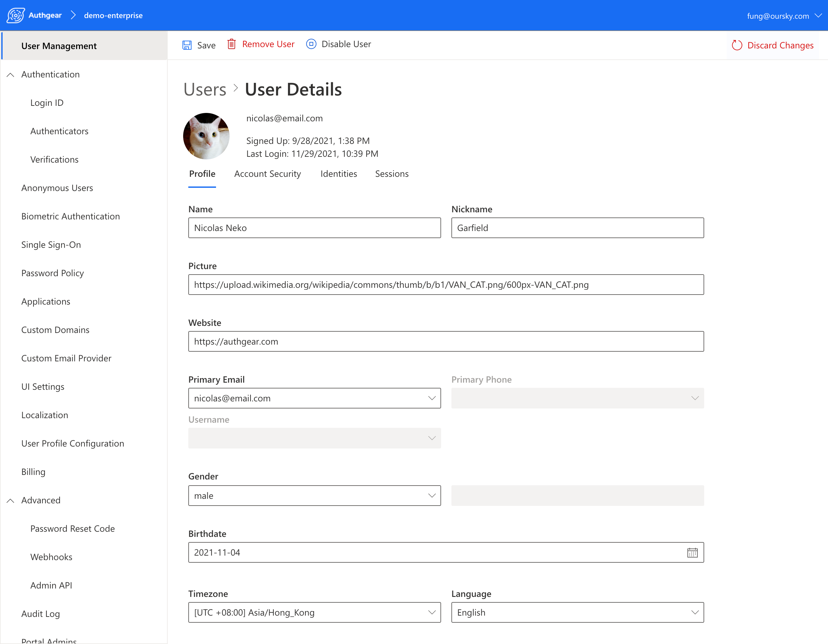The width and height of the screenshot is (828, 644).
Task: Click the Users breadcrumb link
Action: click(205, 89)
